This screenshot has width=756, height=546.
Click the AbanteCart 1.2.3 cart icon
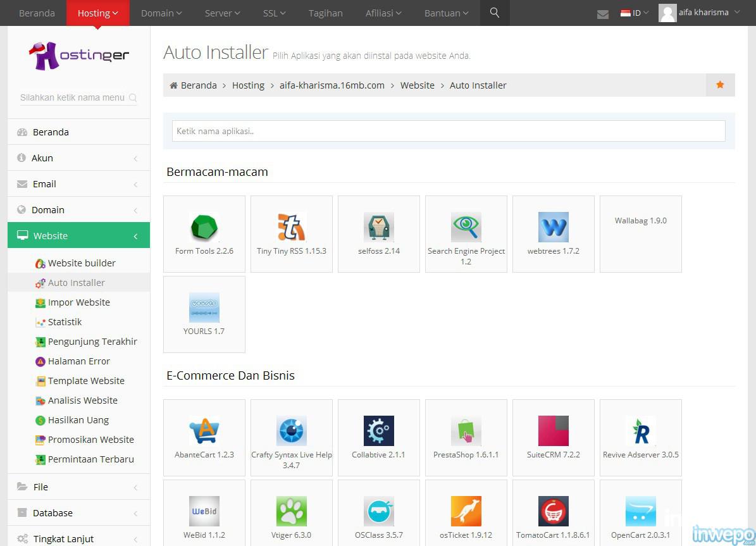tap(204, 431)
